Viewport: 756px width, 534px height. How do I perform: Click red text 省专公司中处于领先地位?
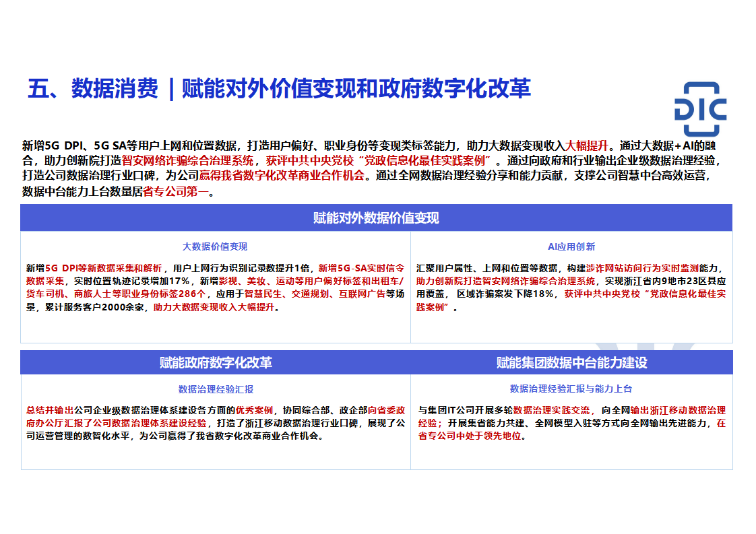(x=470, y=436)
